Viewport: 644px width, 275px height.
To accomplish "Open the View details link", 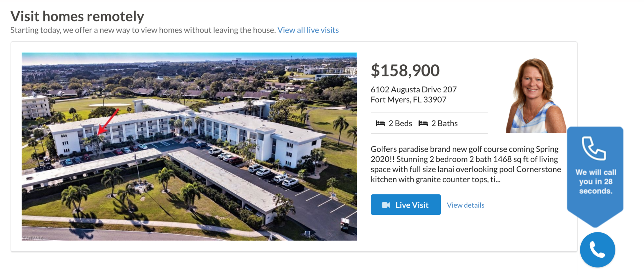I will (x=465, y=205).
